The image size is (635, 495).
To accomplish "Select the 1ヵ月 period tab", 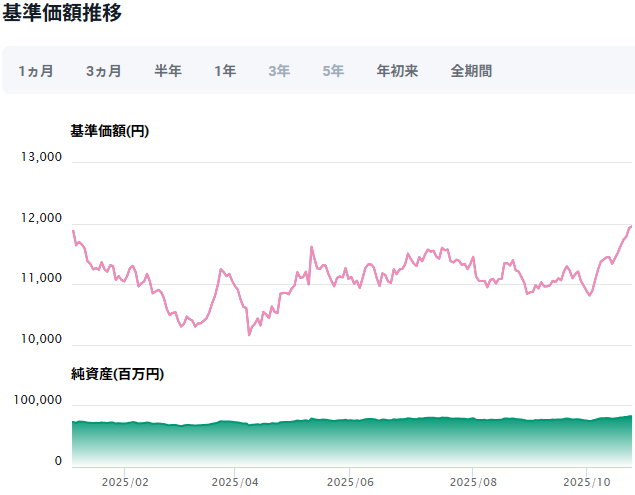I will click(x=36, y=71).
